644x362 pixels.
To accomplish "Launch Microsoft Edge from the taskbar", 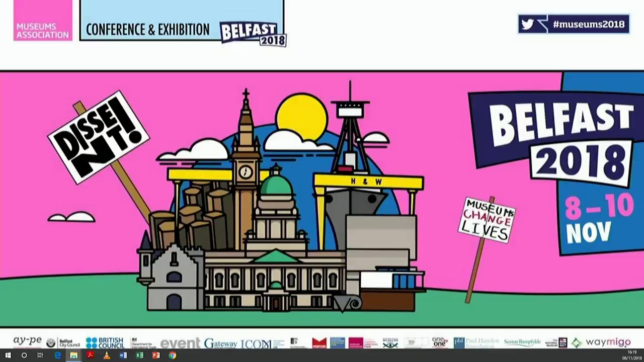I will (x=57, y=355).
